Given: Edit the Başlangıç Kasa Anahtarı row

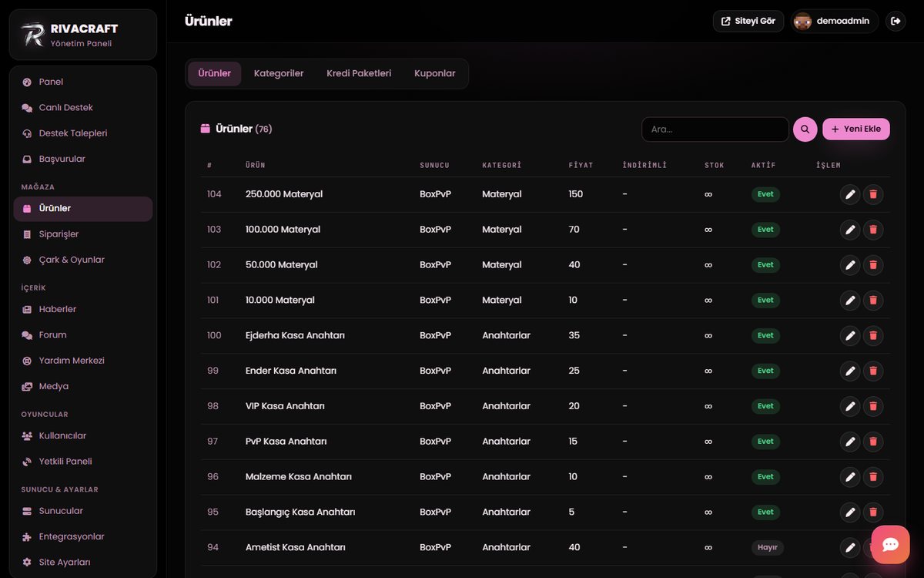Looking at the screenshot, I should pos(850,512).
